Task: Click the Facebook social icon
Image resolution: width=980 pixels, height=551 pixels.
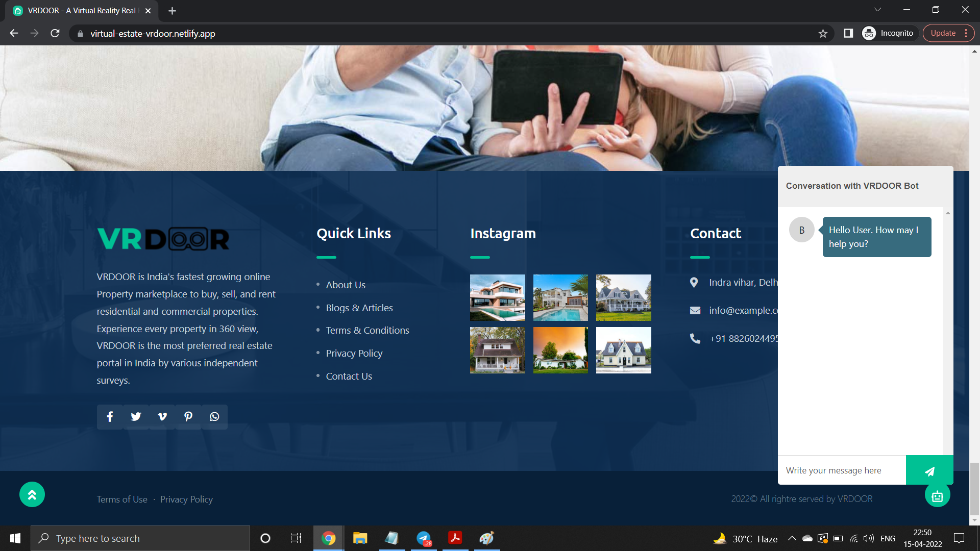Action: click(x=110, y=417)
